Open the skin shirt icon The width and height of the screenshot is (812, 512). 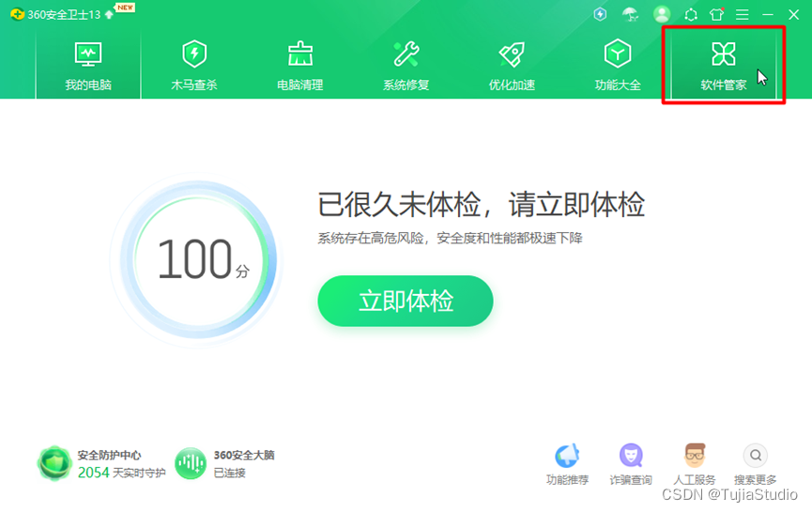[x=716, y=14]
